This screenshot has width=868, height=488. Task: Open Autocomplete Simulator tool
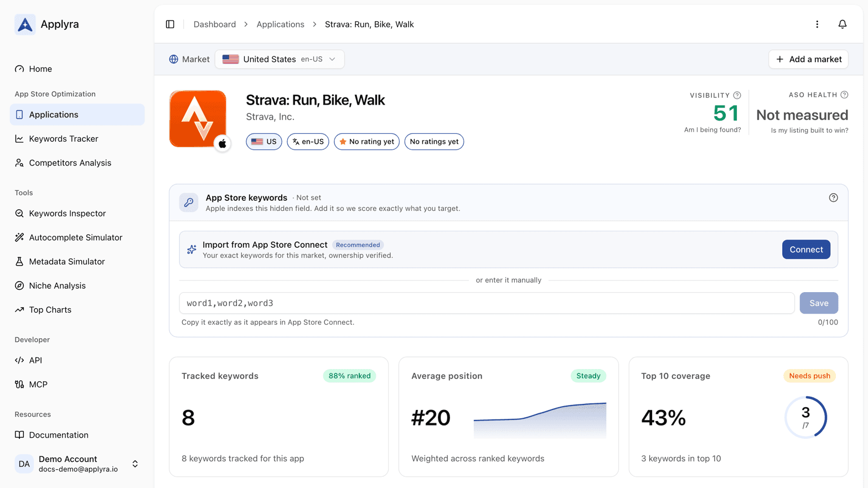click(77, 237)
